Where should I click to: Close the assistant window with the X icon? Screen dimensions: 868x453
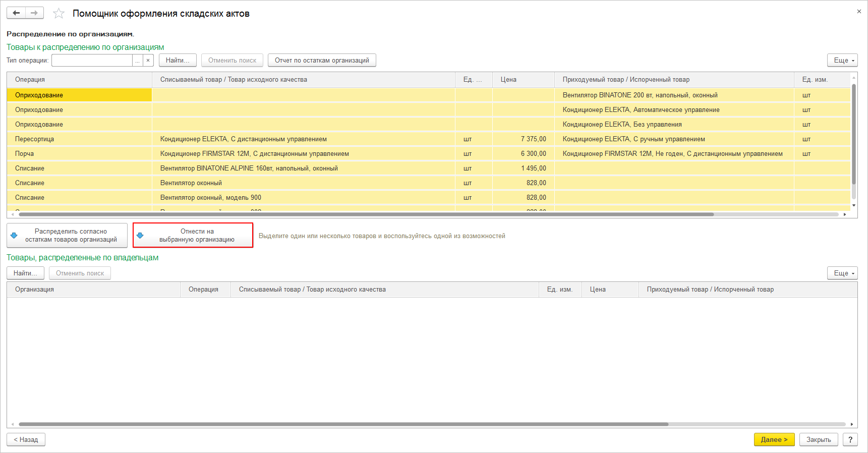(x=859, y=12)
